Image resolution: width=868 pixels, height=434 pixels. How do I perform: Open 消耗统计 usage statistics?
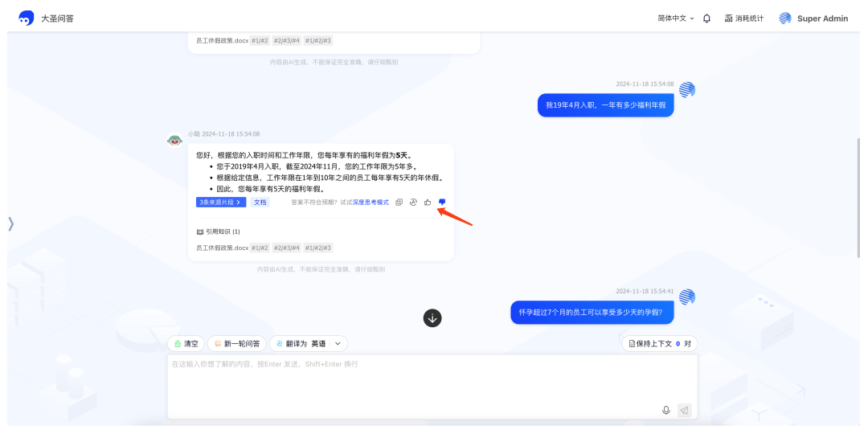743,18
